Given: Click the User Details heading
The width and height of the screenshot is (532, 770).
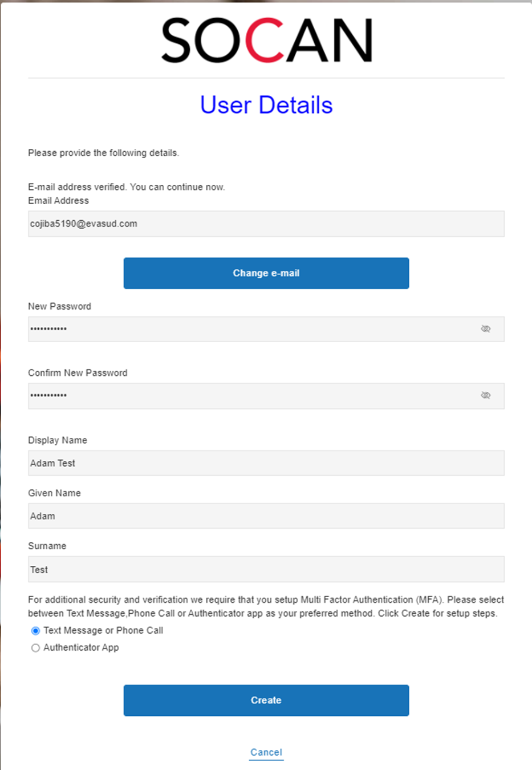Looking at the screenshot, I should pyautogui.click(x=266, y=105).
